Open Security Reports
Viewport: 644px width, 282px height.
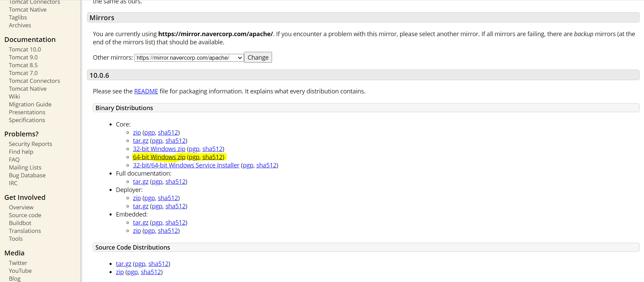coord(30,144)
